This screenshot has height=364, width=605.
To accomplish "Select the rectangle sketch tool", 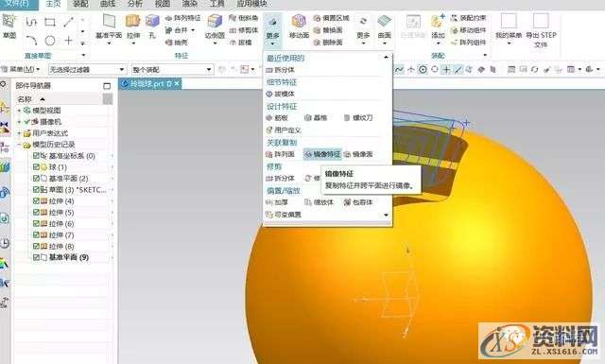I will click(50, 22).
